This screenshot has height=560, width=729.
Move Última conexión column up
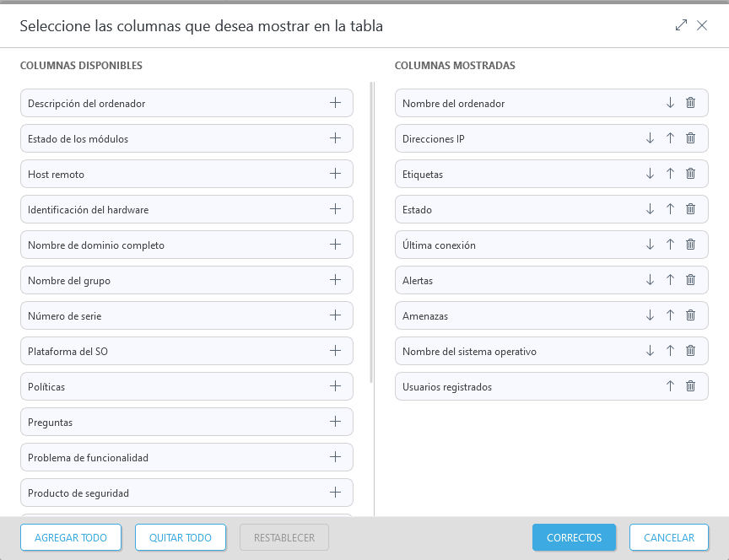pyautogui.click(x=670, y=245)
